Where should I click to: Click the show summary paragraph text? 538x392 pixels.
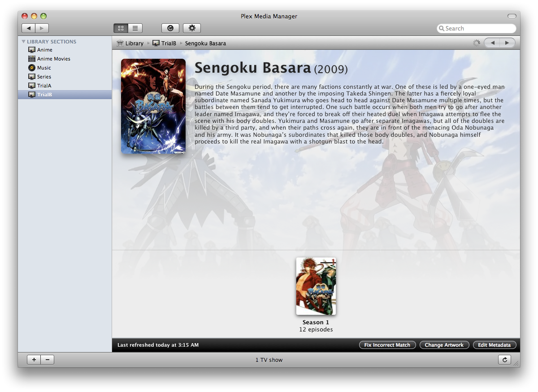click(x=350, y=114)
